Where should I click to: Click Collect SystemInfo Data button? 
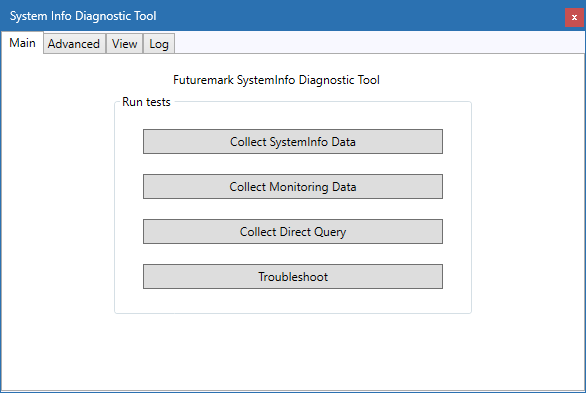(293, 142)
